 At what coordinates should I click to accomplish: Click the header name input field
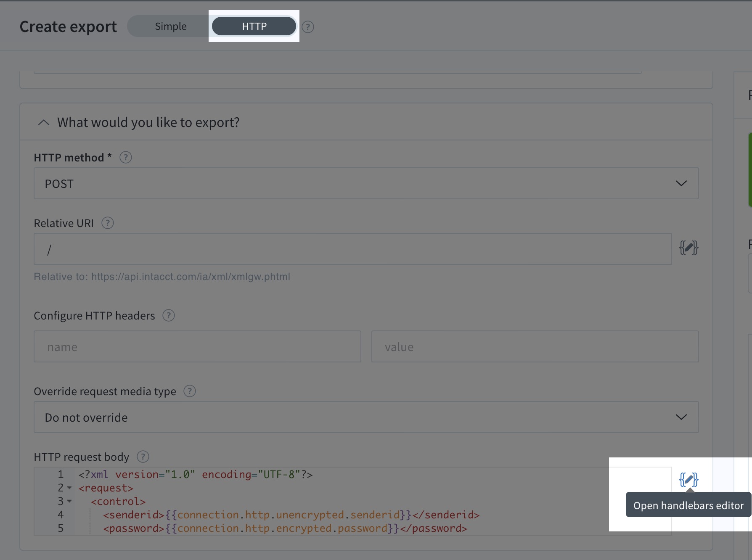click(197, 346)
